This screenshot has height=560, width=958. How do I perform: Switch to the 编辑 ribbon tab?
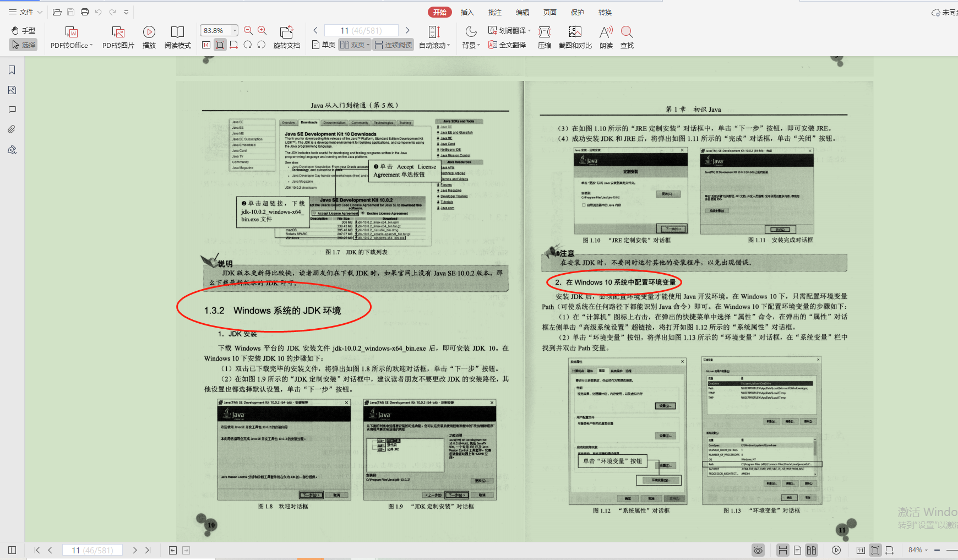522,12
